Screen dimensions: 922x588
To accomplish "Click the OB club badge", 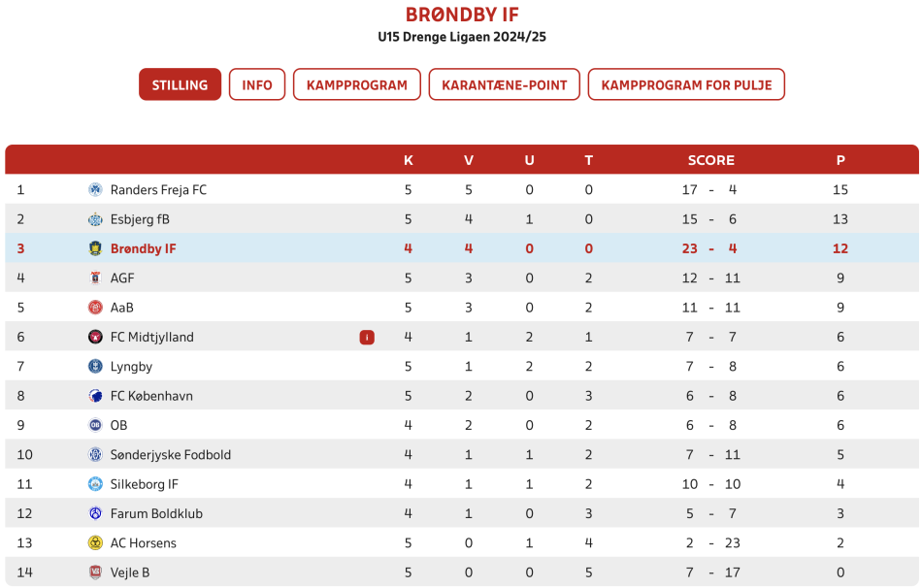I will [95, 425].
